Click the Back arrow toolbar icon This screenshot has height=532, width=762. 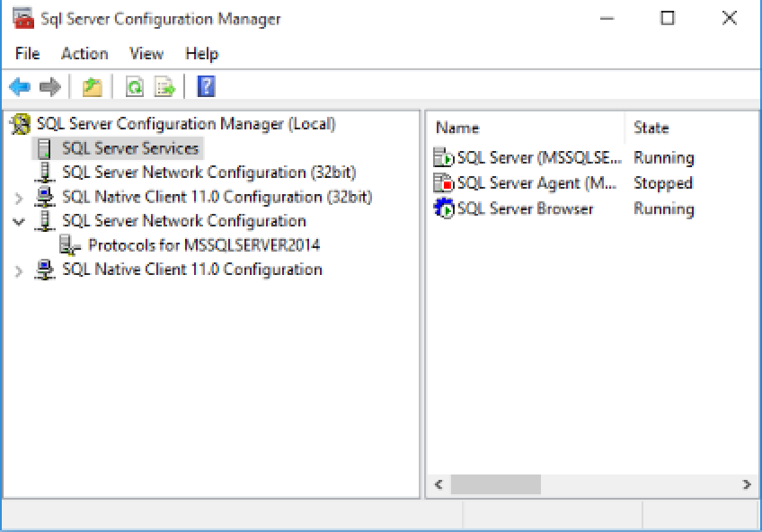click(x=20, y=87)
